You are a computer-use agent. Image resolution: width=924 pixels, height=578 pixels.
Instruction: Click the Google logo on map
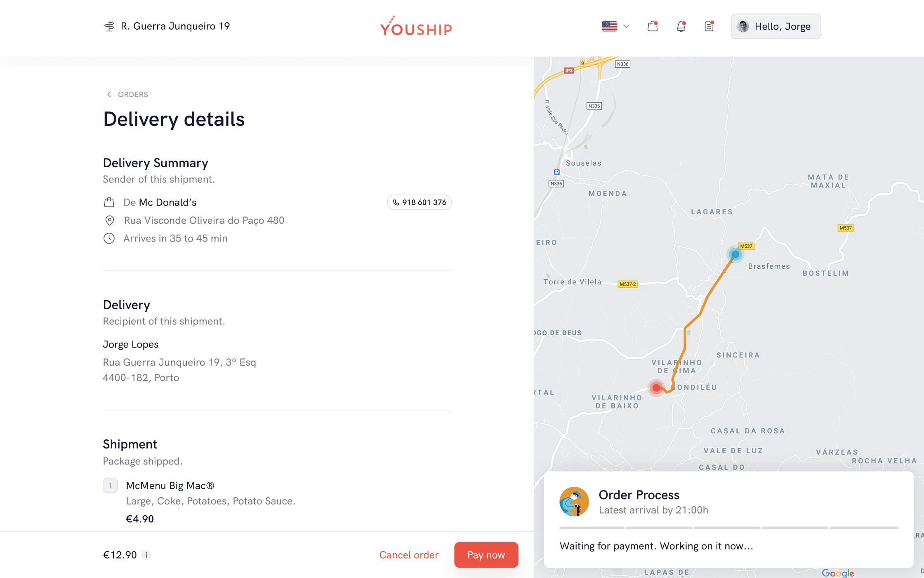click(x=837, y=573)
